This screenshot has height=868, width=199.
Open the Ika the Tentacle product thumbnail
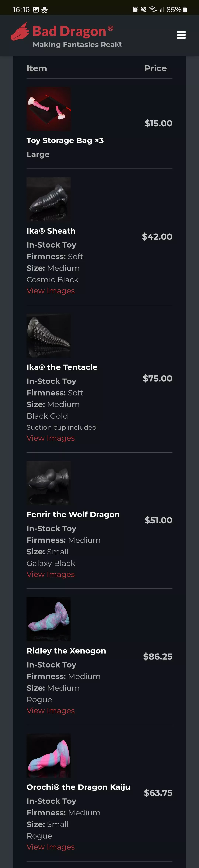click(x=49, y=336)
